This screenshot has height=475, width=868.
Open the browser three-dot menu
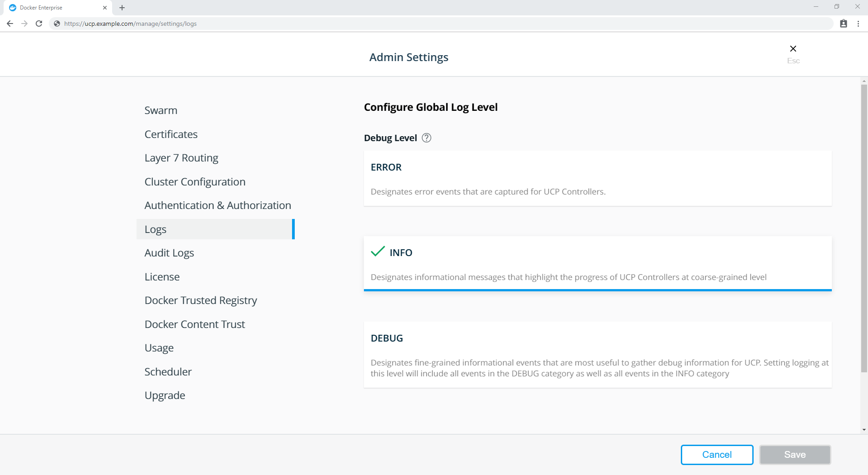[858, 24]
